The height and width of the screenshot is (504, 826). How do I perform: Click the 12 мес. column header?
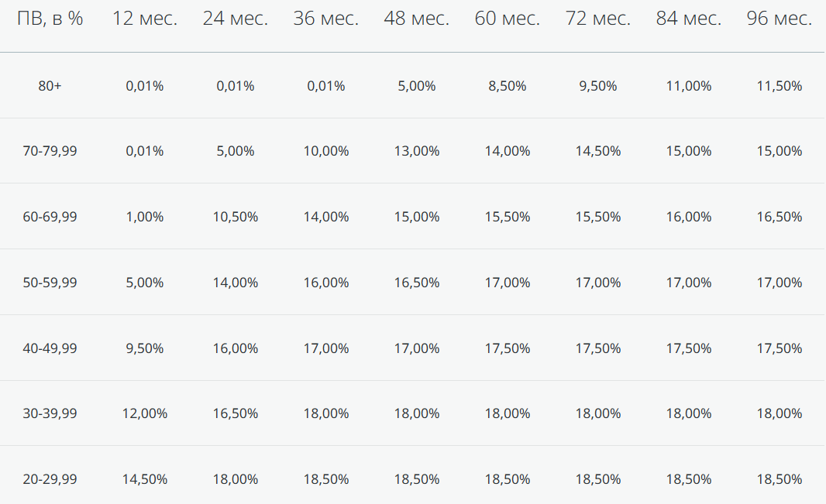point(145,19)
